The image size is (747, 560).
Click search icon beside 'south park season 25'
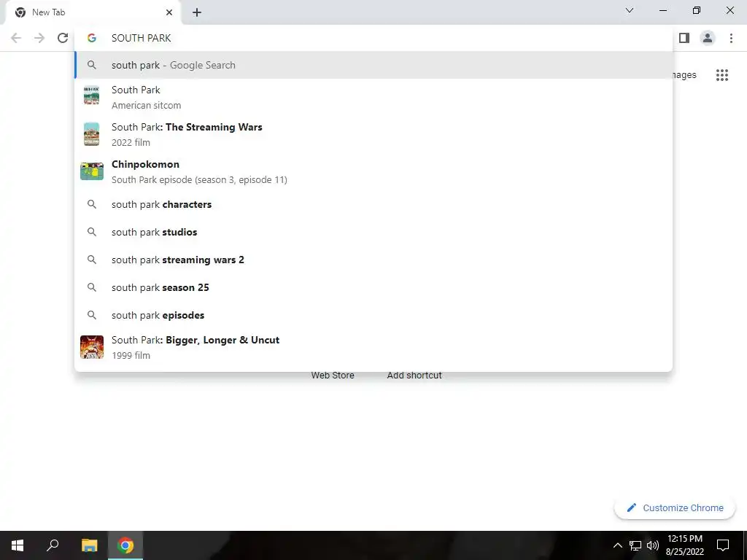point(92,287)
